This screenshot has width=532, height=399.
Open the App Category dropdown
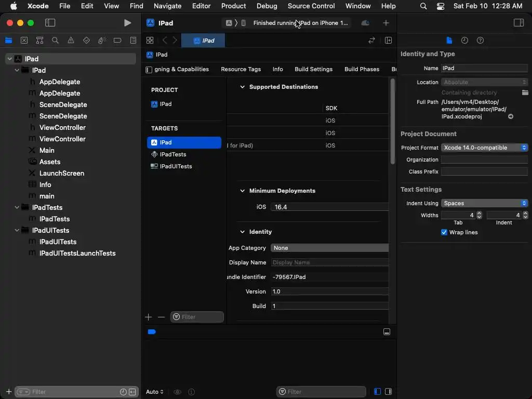(x=329, y=248)
